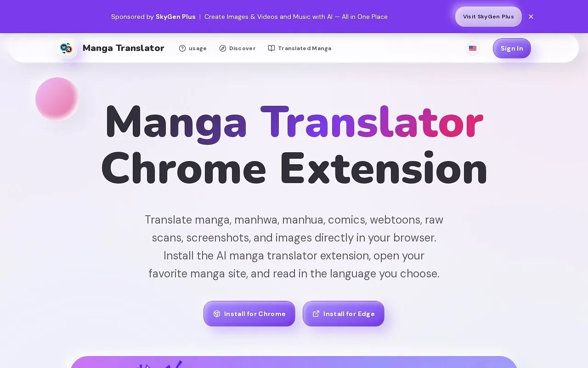Screen dimensions: 588x368
Task: Click the compass icon beside Discover
Action: click(x=223, y=48)
